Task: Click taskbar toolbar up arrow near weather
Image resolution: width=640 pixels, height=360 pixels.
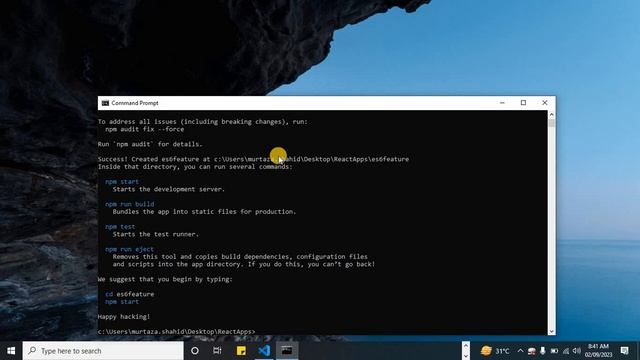Action: (x=466, y=346)
